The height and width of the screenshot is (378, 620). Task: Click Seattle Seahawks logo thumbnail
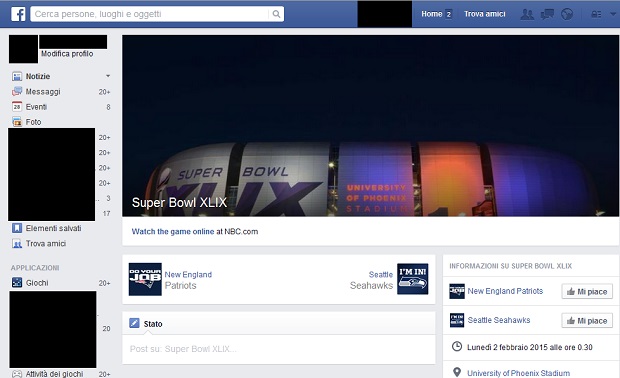(x=412, y=279)
